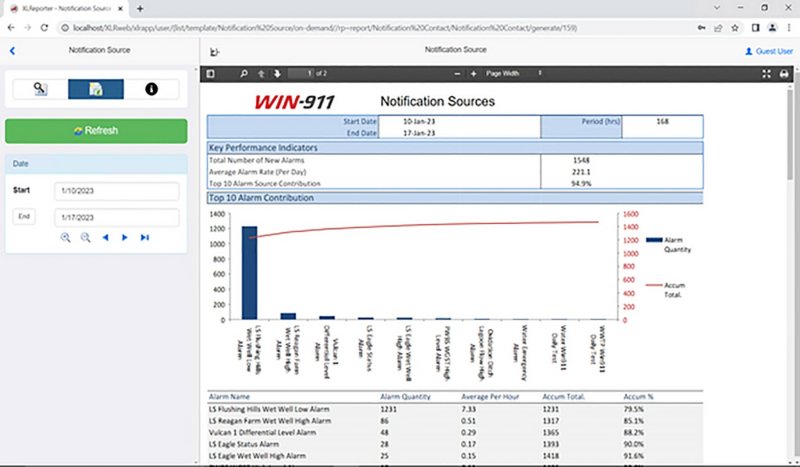
Task: Switch PDF viewer to fullscreen mode
Action: point(766,74)
